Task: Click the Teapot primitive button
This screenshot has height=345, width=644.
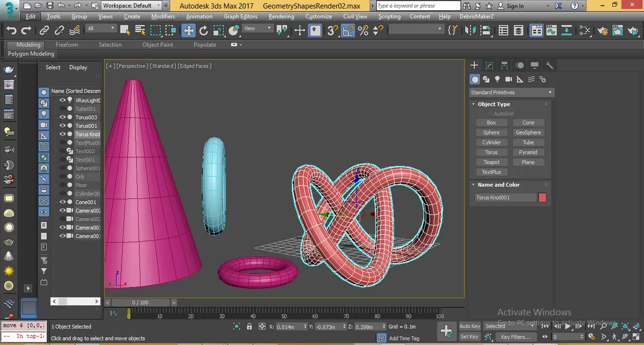Action: pos(492,162)
